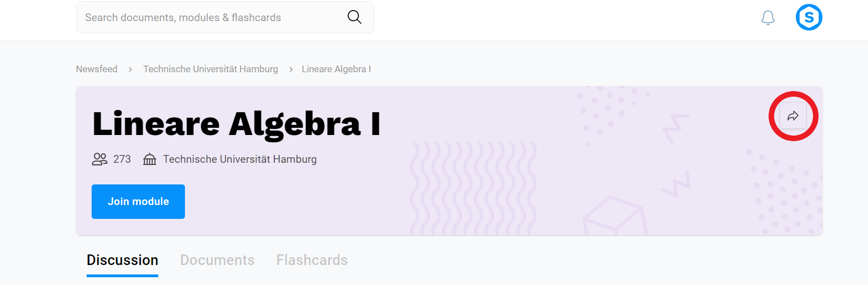
Task: Click the 273 members count
Action: [x=122, y=159]
